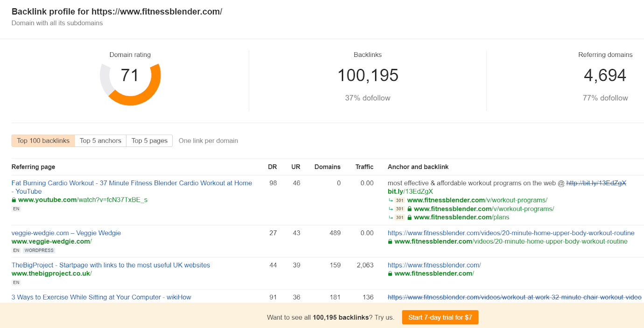Click the 37% dofollow text
Image resolution: width=644 pixels, height=328 pixels.
[368, 98]
